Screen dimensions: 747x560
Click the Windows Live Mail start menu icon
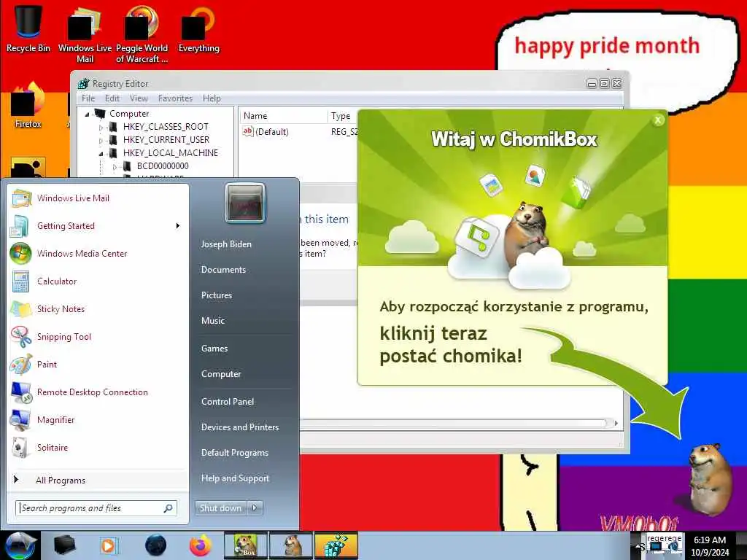21,198
